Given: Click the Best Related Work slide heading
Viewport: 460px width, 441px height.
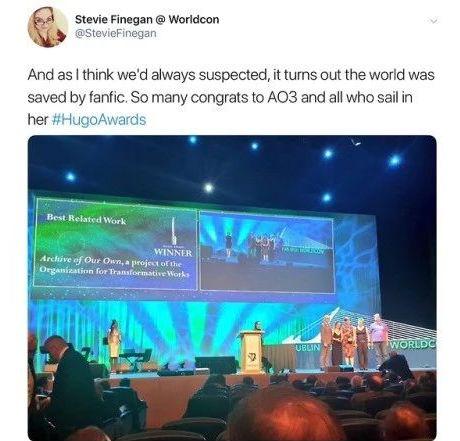Looking at the screenshot, I should [x=86, y=219].
